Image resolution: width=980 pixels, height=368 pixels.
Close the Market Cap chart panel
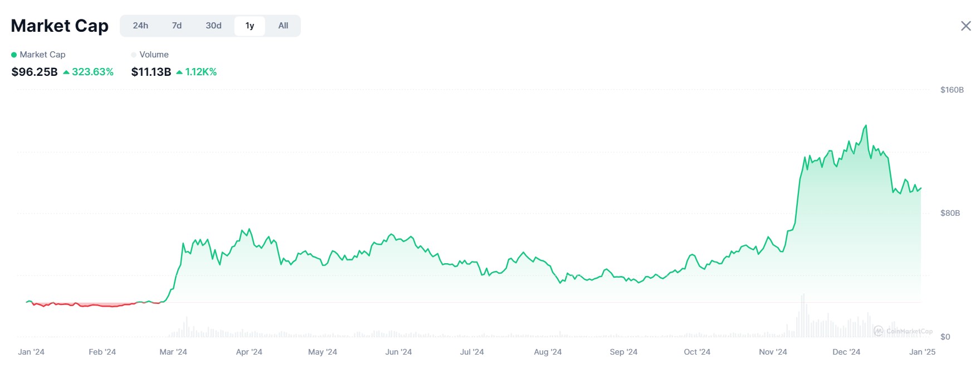point(966,26)
